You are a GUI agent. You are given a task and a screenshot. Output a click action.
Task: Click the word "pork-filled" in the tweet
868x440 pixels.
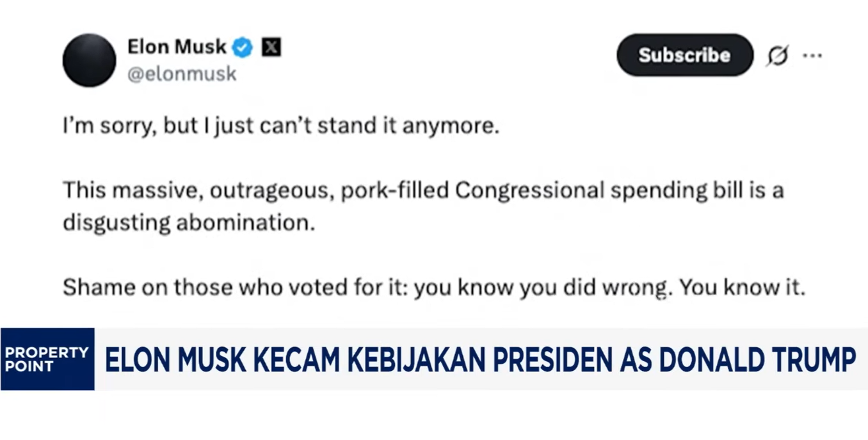(394, 191)
